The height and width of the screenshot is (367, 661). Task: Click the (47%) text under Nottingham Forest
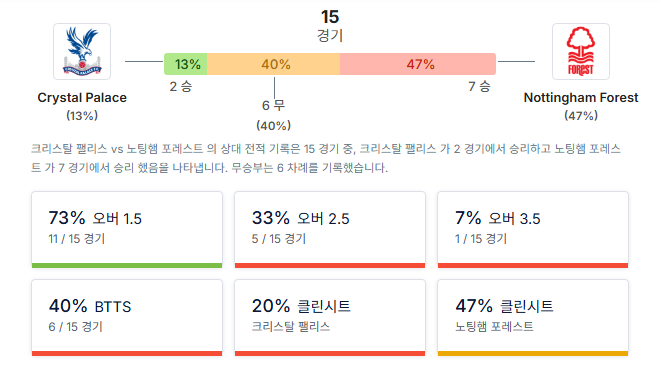(x=581, y=115)
